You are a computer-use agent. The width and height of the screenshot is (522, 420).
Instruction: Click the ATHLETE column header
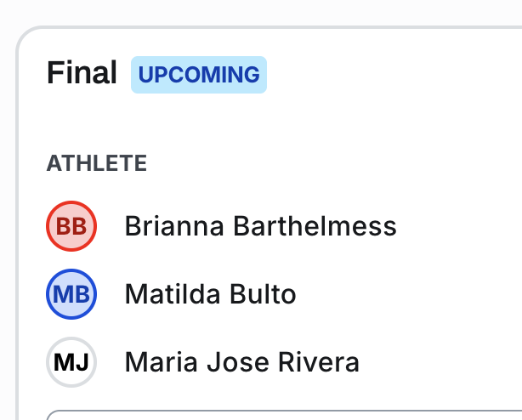tap(97, 163)
